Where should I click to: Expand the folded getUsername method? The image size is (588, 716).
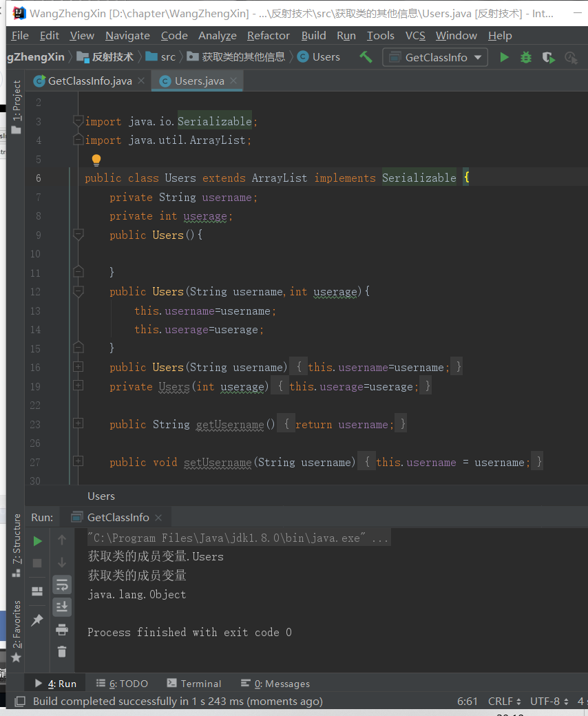78,423
